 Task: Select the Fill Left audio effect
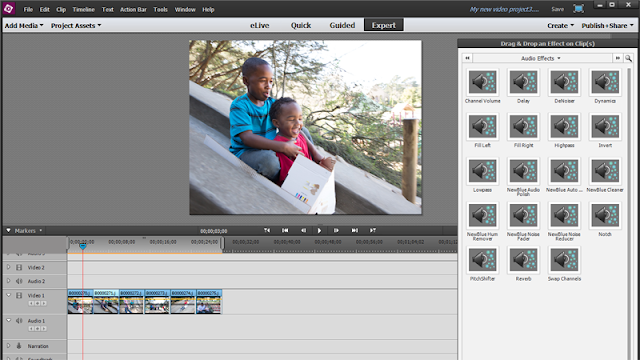click(482, 127)
